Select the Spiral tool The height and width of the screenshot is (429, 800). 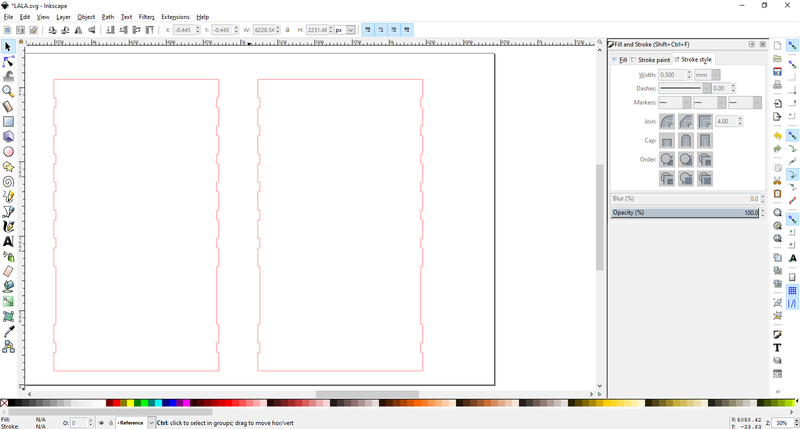tap(8, 182)
